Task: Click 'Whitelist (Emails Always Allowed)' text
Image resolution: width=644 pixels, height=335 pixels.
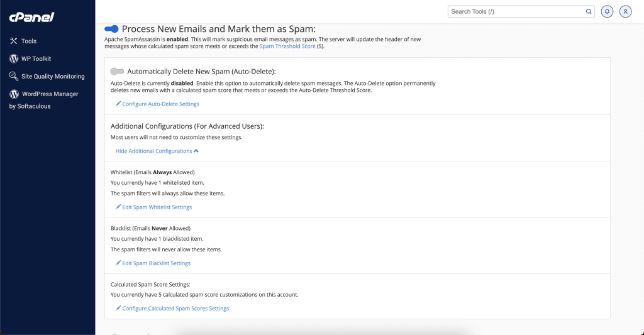Action: 152,172
